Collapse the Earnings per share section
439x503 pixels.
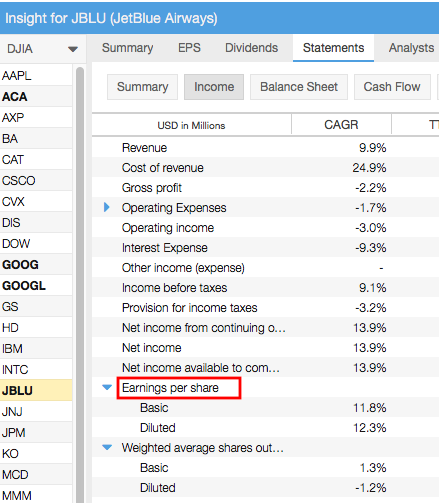pos(107,387)
